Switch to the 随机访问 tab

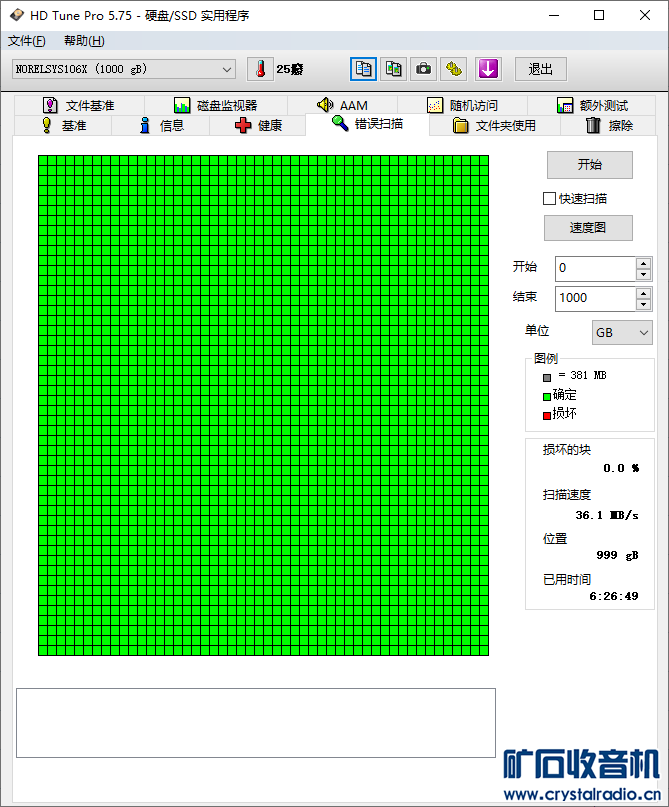coord(462,106)
